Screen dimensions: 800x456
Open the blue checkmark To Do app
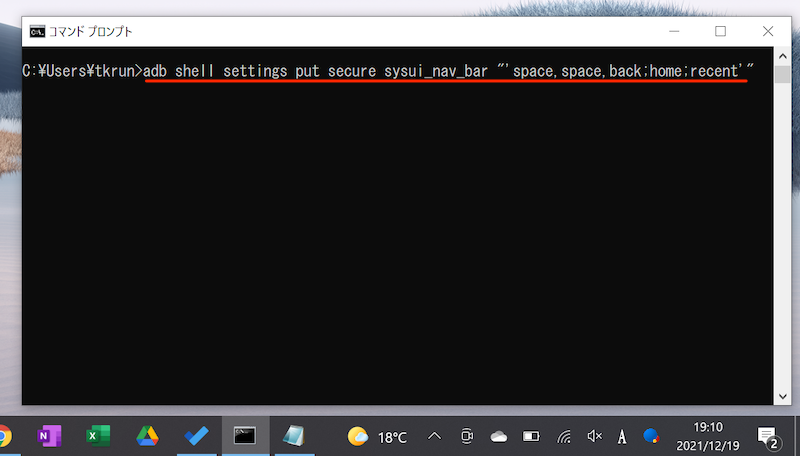point(196,436)
